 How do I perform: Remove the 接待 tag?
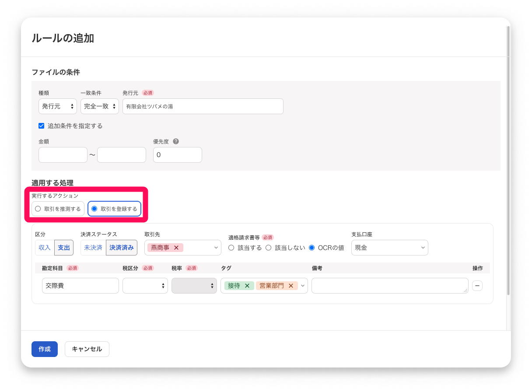(247, 286)
